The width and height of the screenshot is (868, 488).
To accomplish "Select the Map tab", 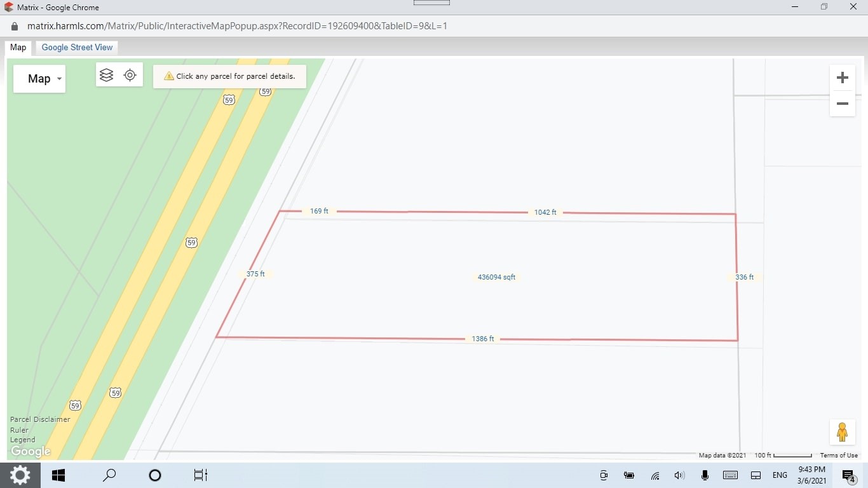I will click(18, 48).
